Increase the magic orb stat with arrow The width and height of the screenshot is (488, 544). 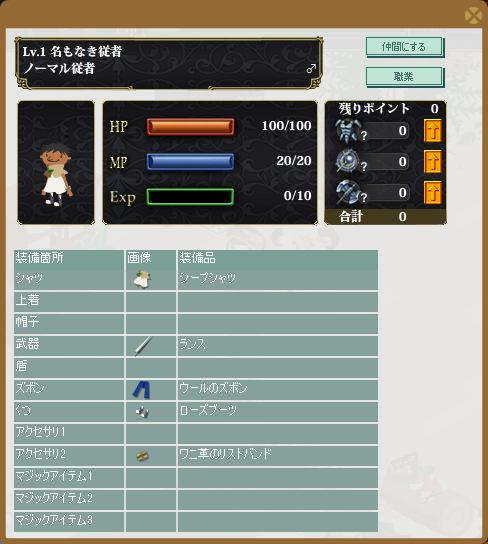433,161
